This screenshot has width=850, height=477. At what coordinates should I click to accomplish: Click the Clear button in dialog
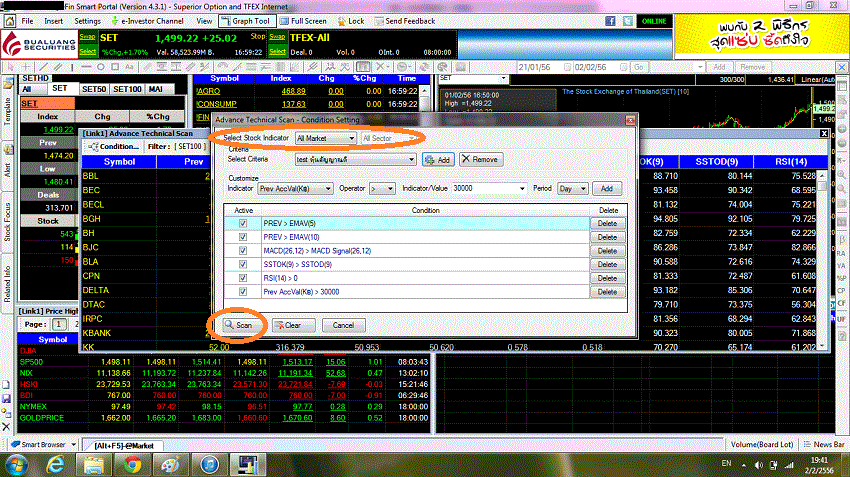pyautogui.click(x=293, y=325)
